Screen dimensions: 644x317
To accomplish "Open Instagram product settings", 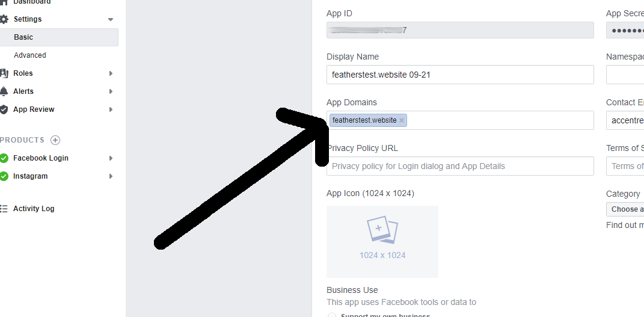I will 31,176.
